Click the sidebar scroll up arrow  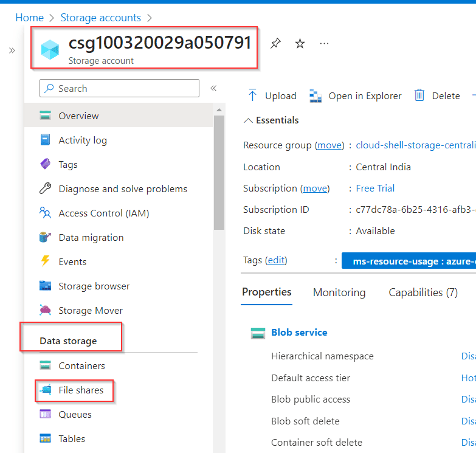tap(219, 110)
